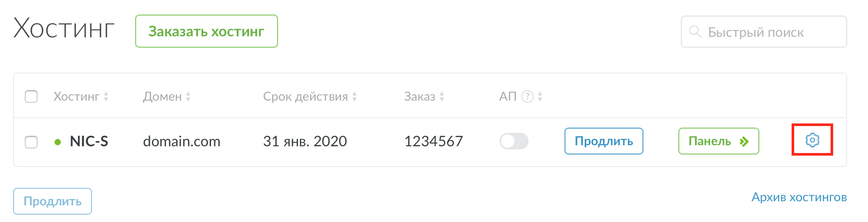
Task: Click the NIC-S hosting name
Action: pyautogui.click(x=89, y=142)
